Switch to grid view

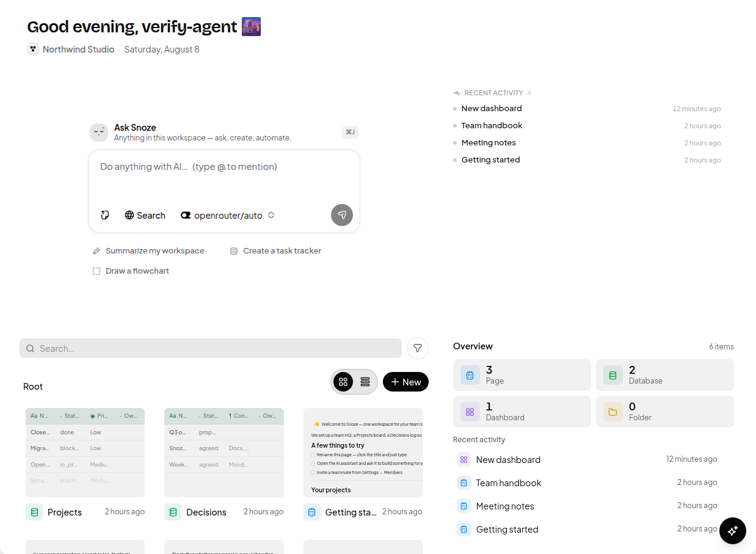click(x=343, y=382)
